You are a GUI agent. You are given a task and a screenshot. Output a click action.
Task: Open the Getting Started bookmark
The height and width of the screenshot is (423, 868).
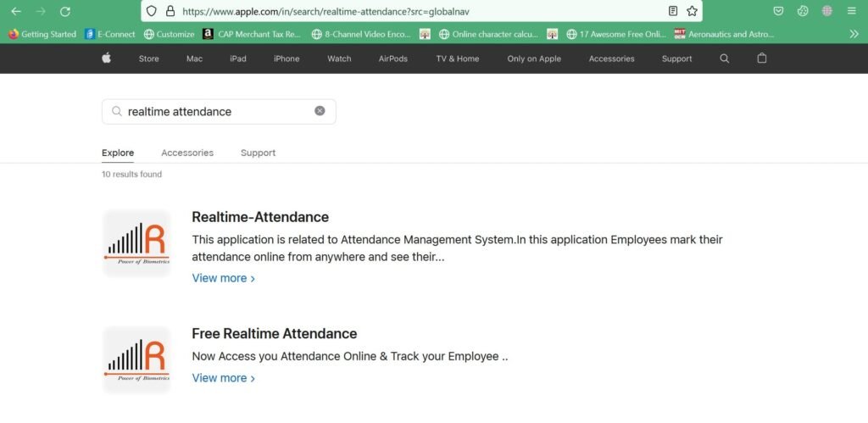point(42,34)
